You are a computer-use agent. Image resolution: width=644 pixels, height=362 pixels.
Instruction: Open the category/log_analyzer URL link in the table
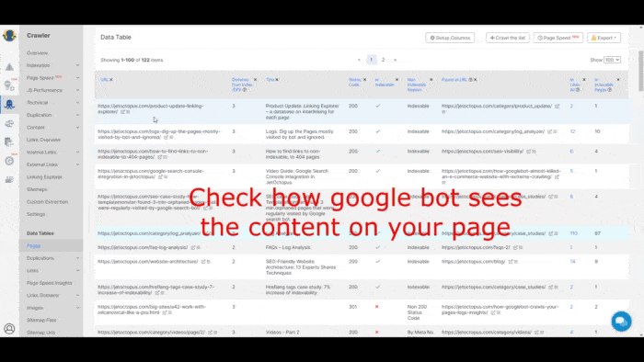(149, 233)
